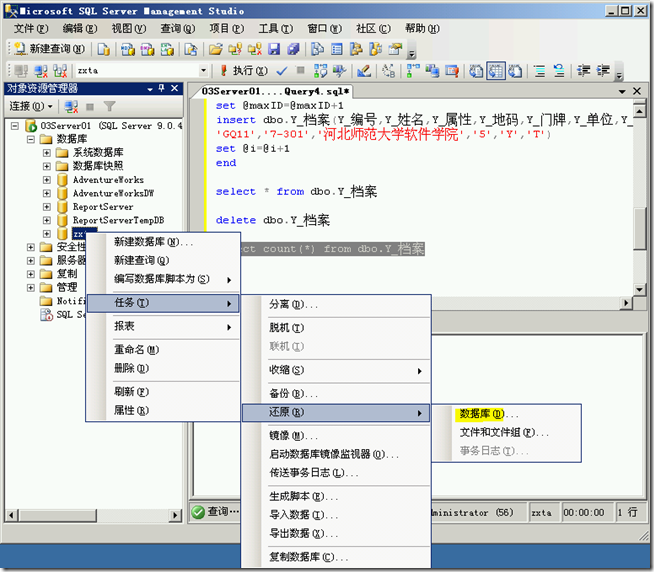Increase indent of the selected lines

click(603, 71)
